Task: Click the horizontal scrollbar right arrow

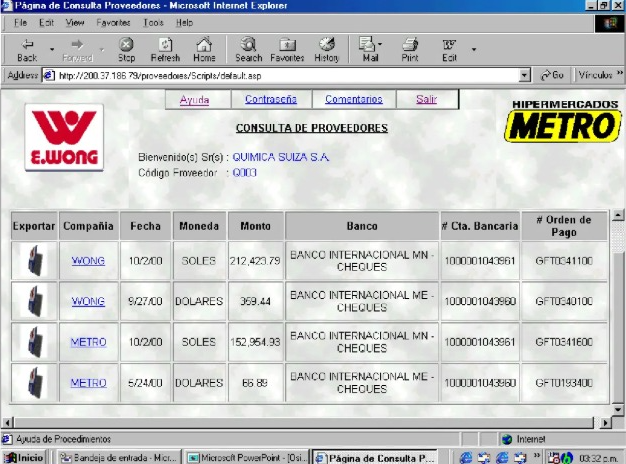Action: point(606,422)
